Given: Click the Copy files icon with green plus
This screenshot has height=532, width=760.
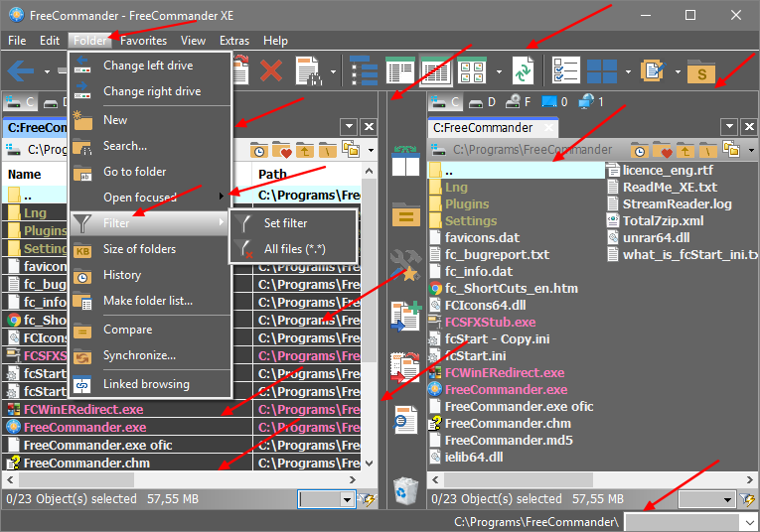Looking at the screenshot, I should point(406,316).
